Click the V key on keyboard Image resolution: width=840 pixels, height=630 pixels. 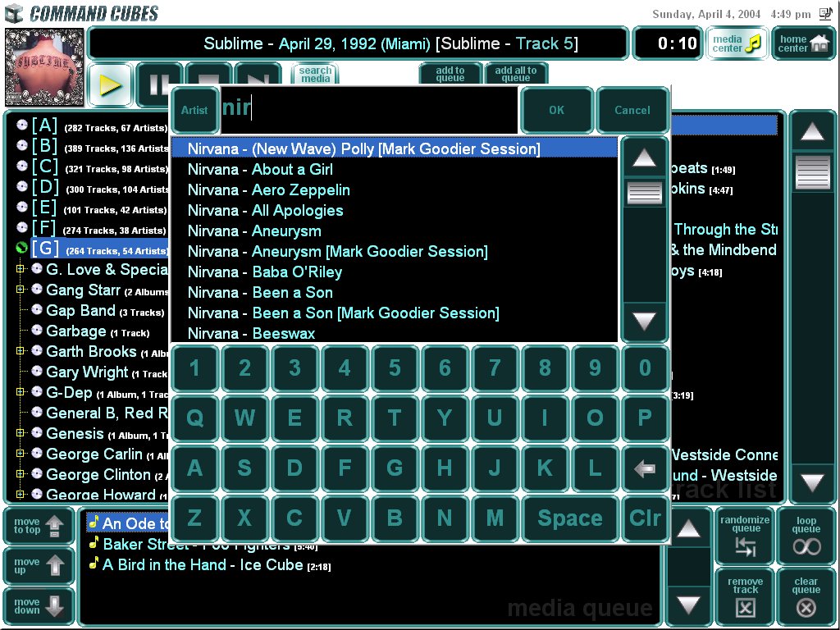(x=345, y=518)
